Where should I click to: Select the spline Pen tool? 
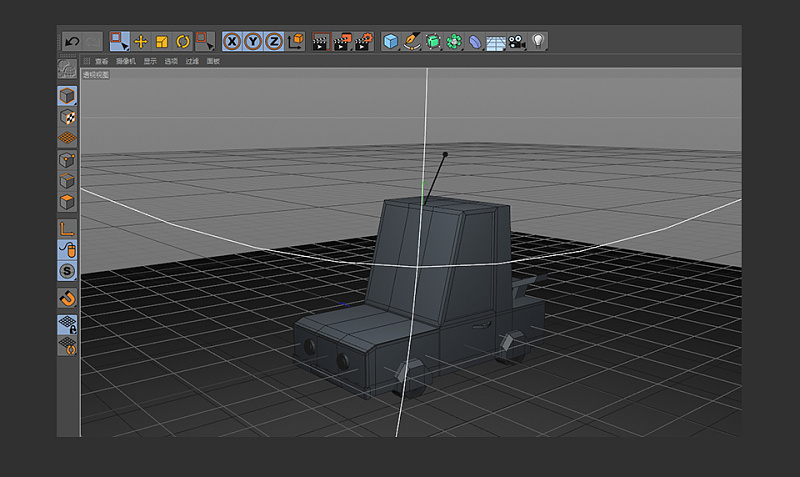coord(412,41)
